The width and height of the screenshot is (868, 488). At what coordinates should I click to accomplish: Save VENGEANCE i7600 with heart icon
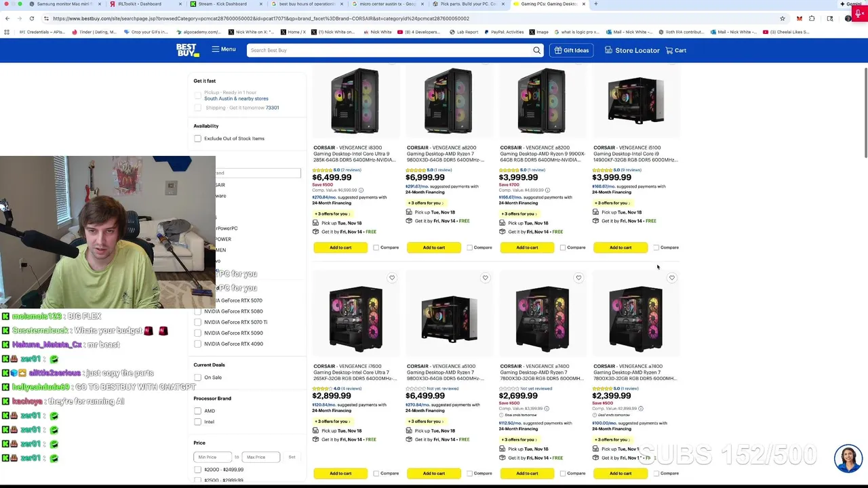392,278
